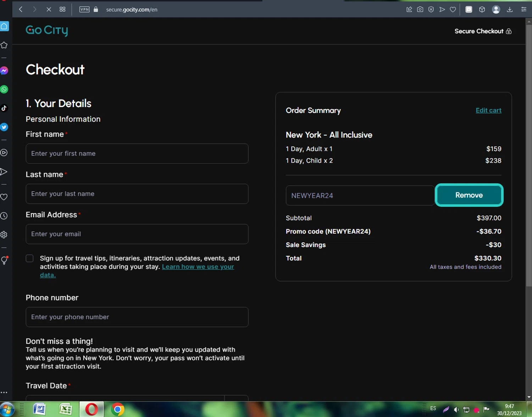
Task: Open the ad blocker shield icon
Action: 431,10
